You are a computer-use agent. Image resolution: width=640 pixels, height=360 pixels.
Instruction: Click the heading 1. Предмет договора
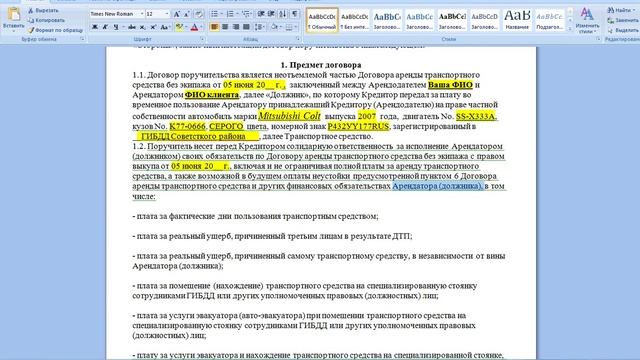[x=321, y=65]
